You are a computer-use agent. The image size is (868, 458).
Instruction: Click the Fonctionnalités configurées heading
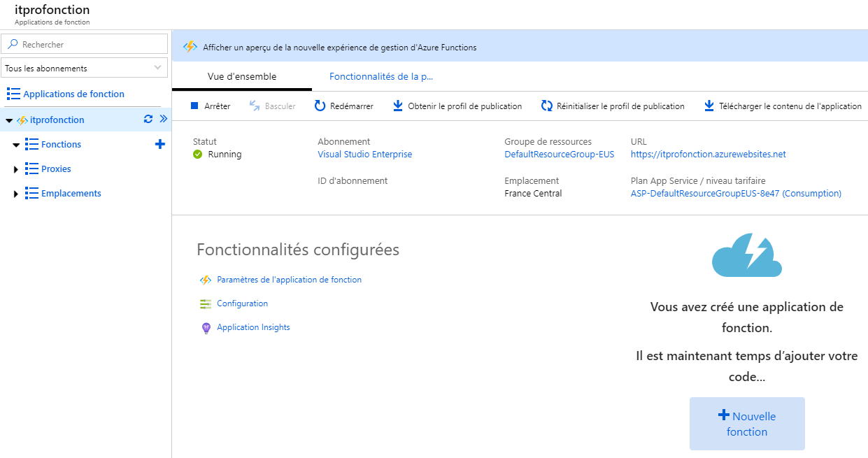[298, 250]
